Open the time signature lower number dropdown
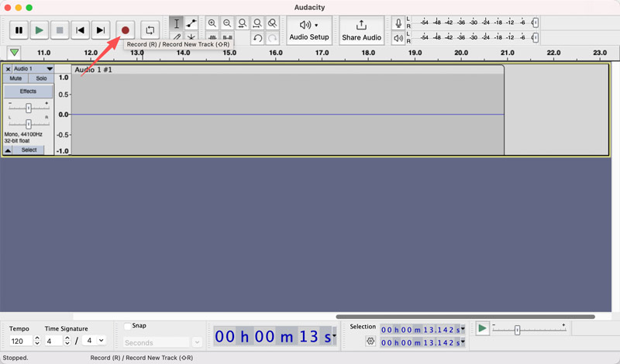 tap(94, 341)
